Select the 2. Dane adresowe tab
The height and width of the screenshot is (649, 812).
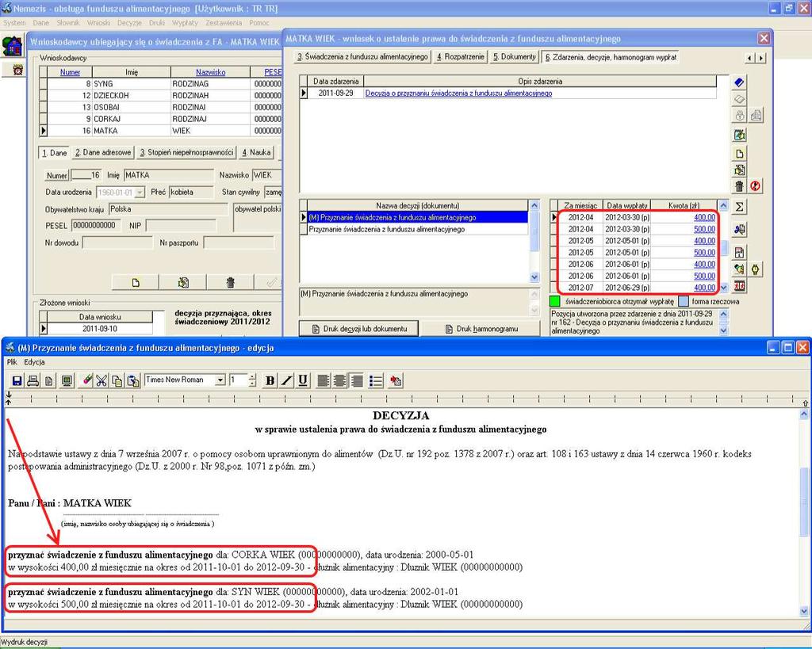pos(103,153)
